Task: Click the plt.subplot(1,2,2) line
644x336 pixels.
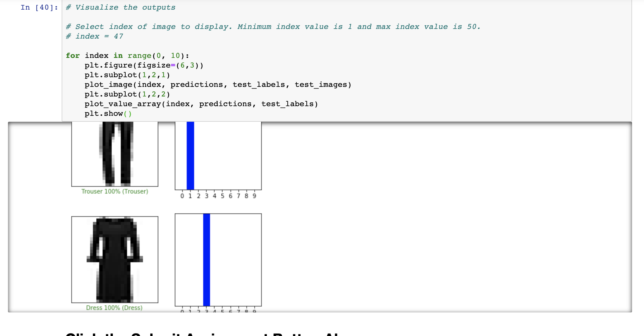Action: pyautogui.click(x=127, y=94)
